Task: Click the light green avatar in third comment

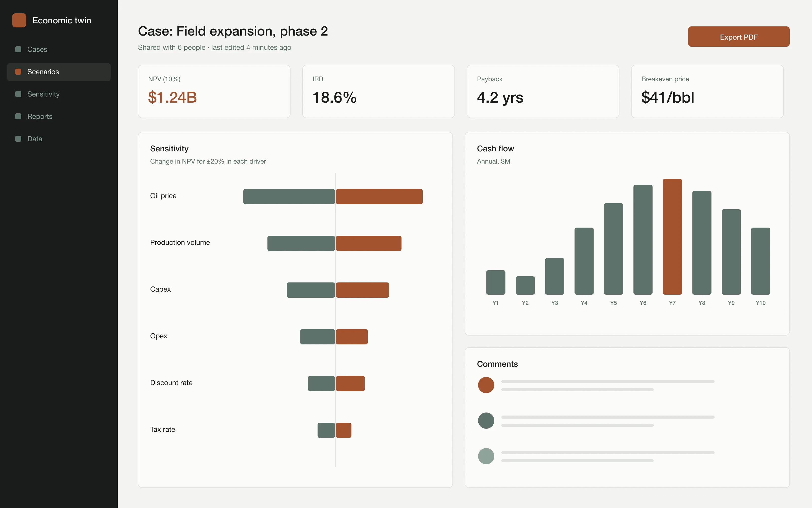Action: click(x=486, y=456)
